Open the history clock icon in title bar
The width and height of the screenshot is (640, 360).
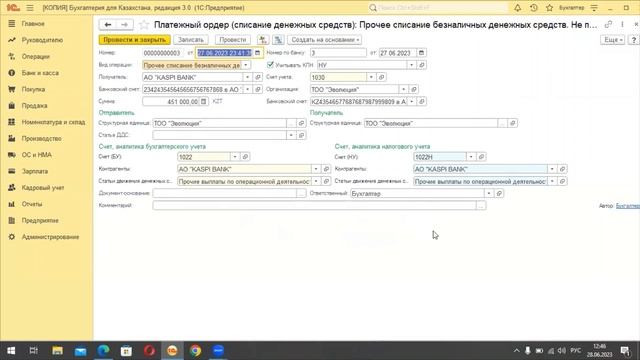tap(533, 8)
